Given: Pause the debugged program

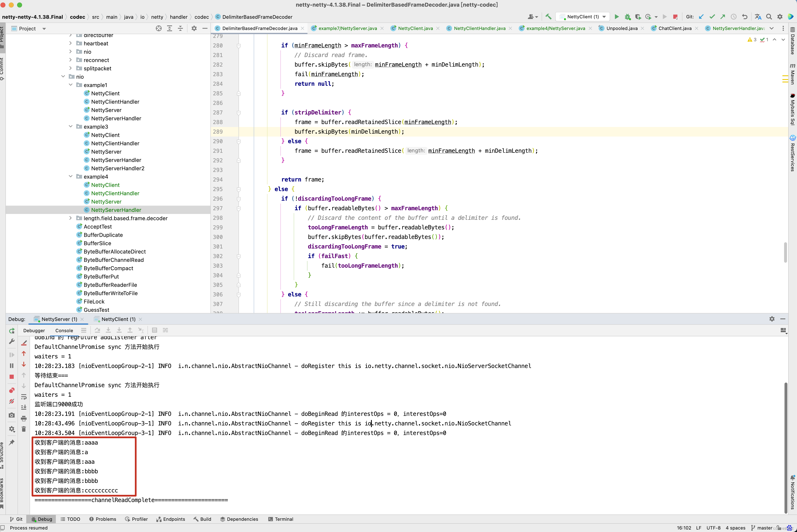Looking at the screenshot, I should pyautogui.click(x=11, y=366).
